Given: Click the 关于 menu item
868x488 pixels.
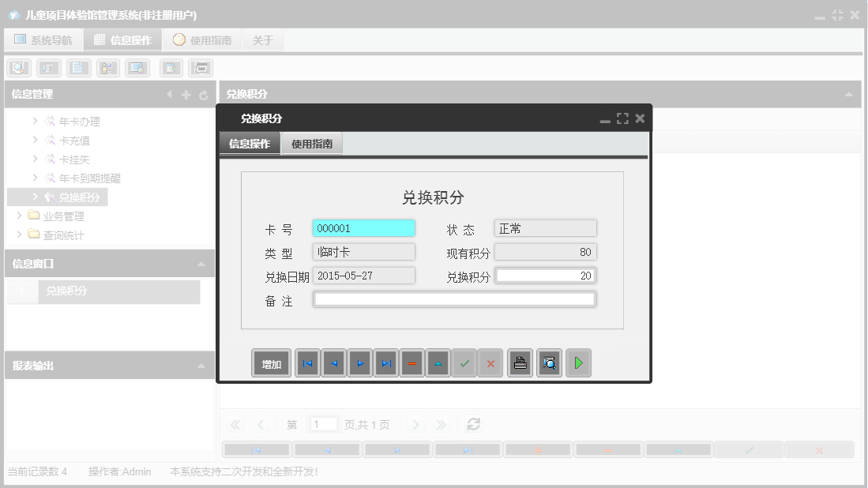Looking at the screenshot, I should [x=263, y=39].
